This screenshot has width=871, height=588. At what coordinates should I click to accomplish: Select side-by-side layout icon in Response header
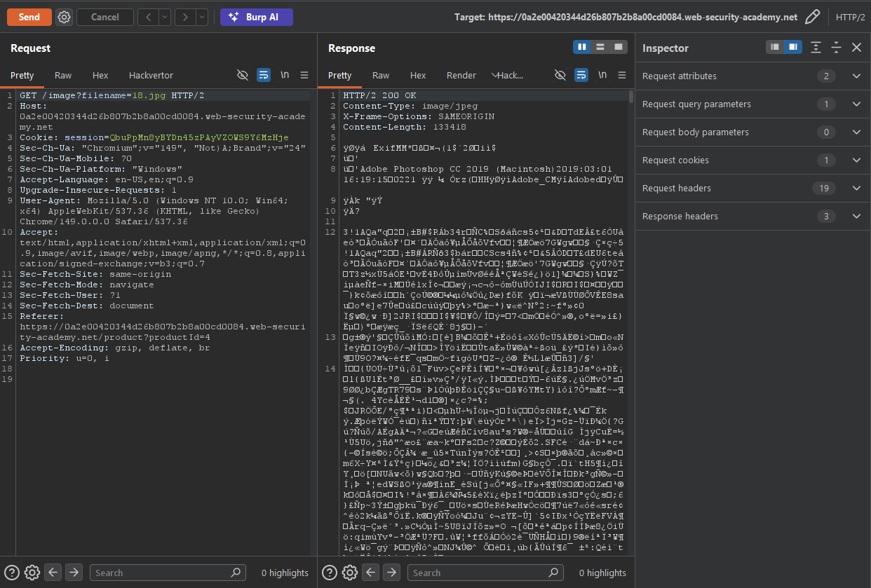pos(581,47)
